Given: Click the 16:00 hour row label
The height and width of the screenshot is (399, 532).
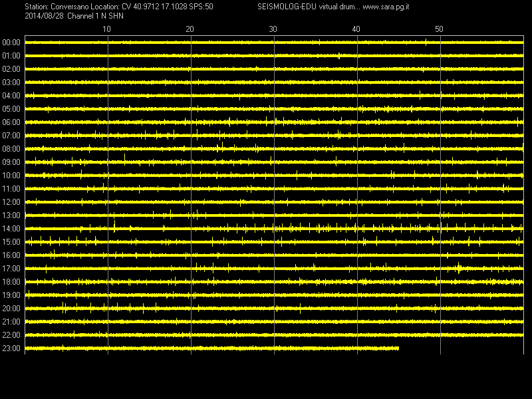Looking at the screenshot, I should click(11, 255).
